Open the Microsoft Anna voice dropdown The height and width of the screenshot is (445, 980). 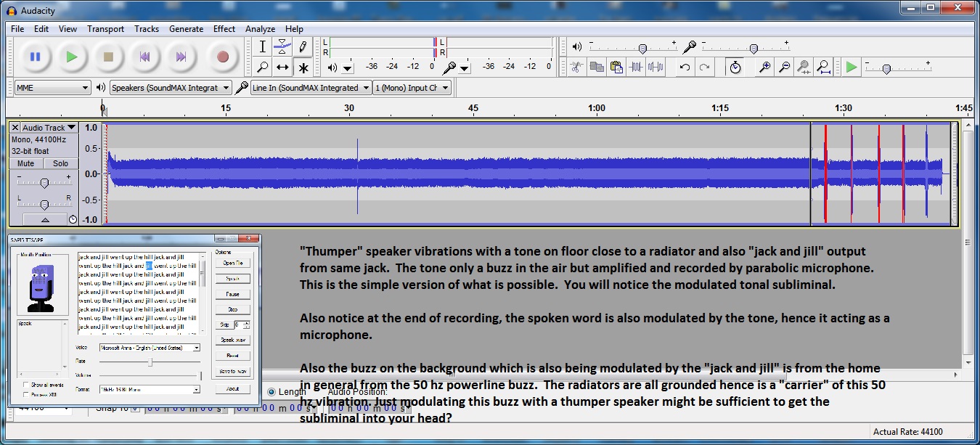click(150, 348)
